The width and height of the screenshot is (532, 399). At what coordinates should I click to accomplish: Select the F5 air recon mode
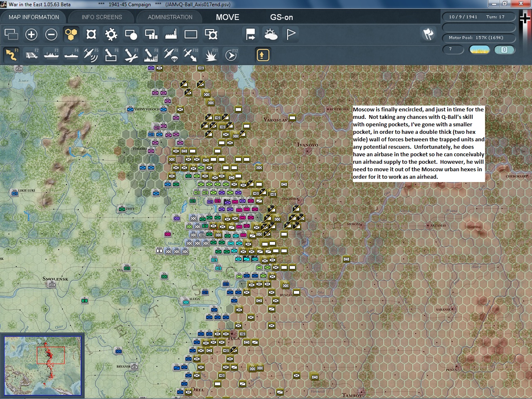[91, 54]
